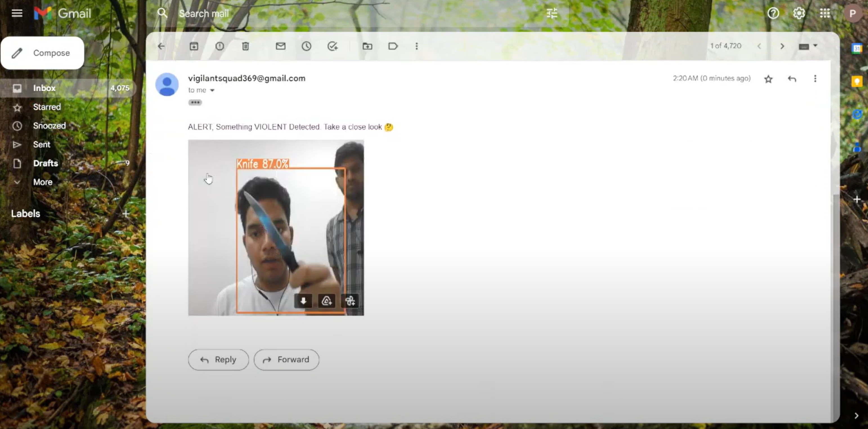Open the Labels tag icon
868x429 pixels.
tap(393, 46)
